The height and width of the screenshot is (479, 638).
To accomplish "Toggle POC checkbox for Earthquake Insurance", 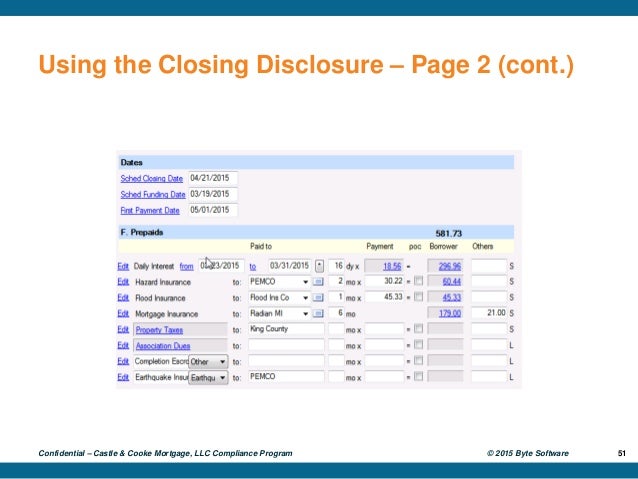I will coord(418,376).
